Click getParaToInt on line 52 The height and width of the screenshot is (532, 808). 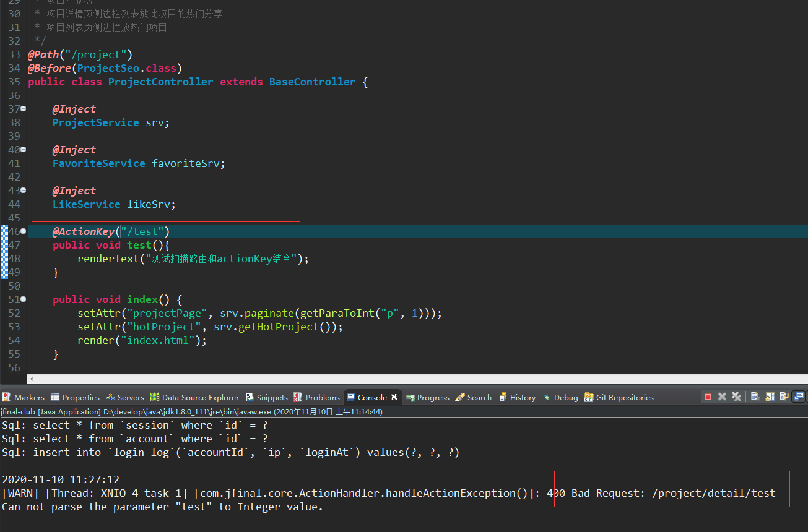[x=337, y=313]
